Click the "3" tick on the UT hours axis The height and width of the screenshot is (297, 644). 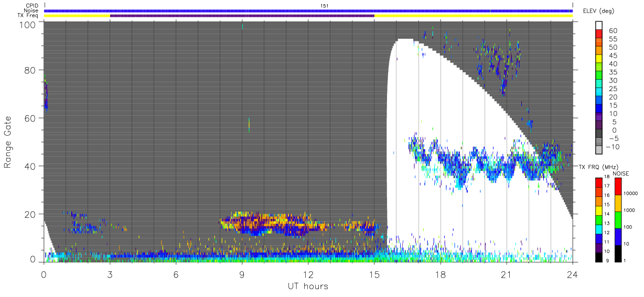(110, 274)
